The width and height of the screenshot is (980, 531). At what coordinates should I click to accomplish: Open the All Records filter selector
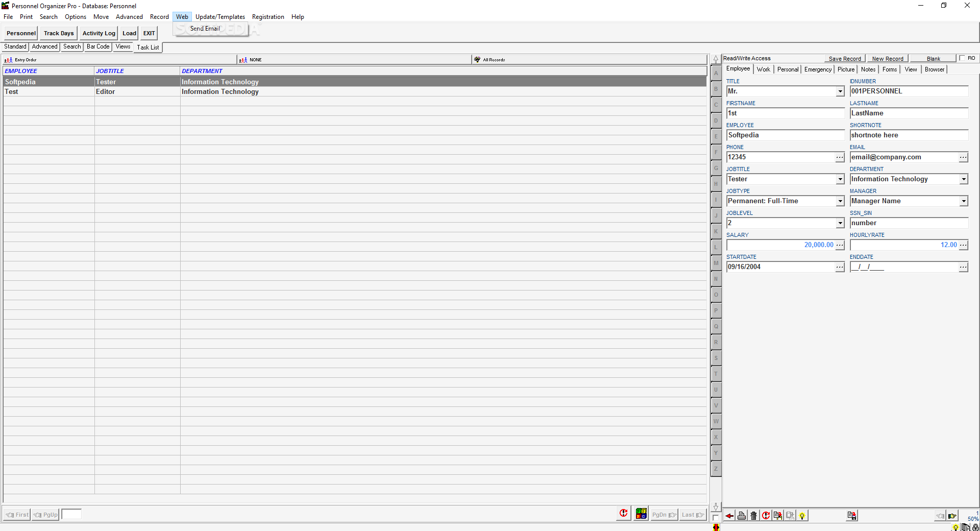[589, 60]
